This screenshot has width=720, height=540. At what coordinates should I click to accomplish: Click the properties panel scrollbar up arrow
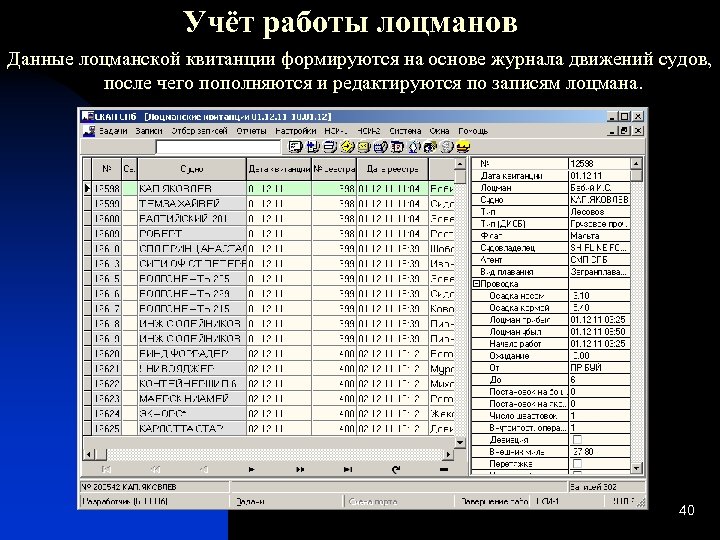[x=636, y=163]
